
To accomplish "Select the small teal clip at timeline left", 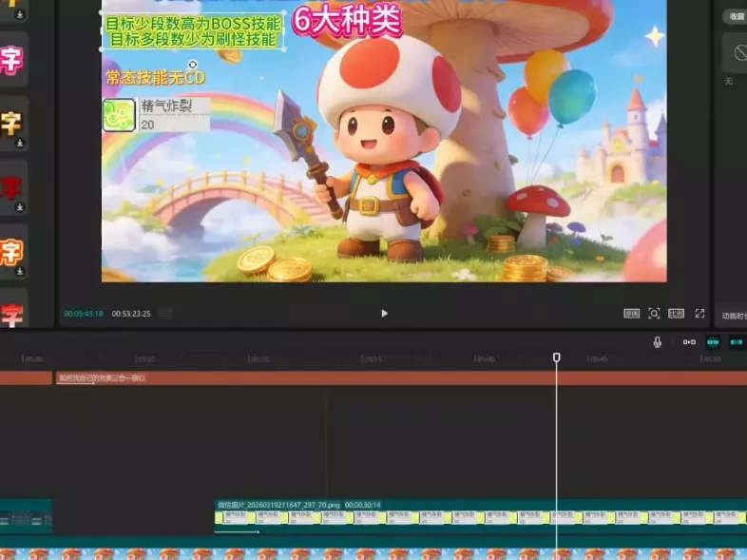I will (26, 516).
